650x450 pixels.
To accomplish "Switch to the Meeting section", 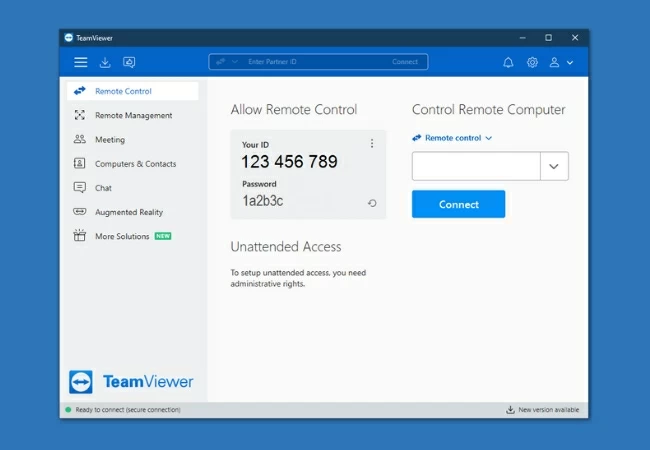I will tap(110, 140).
